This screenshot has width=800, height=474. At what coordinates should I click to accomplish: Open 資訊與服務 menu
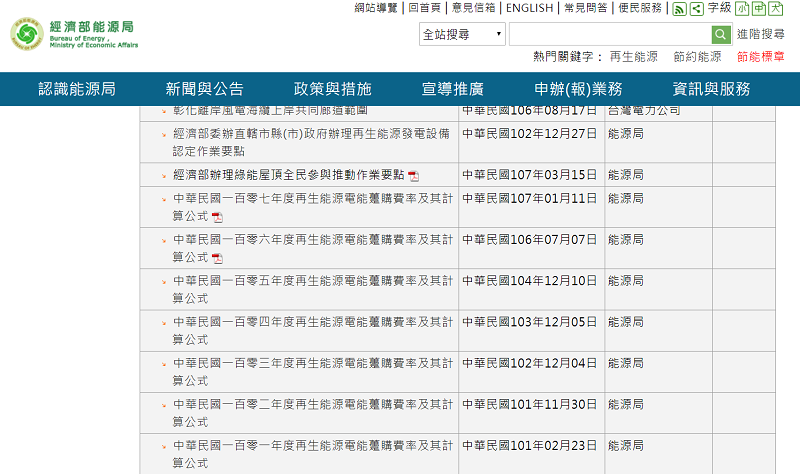[x=712, y=89]
